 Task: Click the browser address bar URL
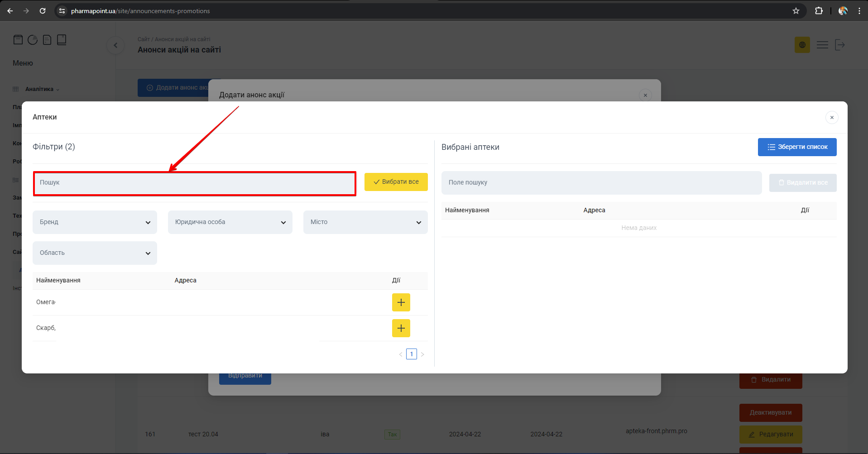[140, 11]
